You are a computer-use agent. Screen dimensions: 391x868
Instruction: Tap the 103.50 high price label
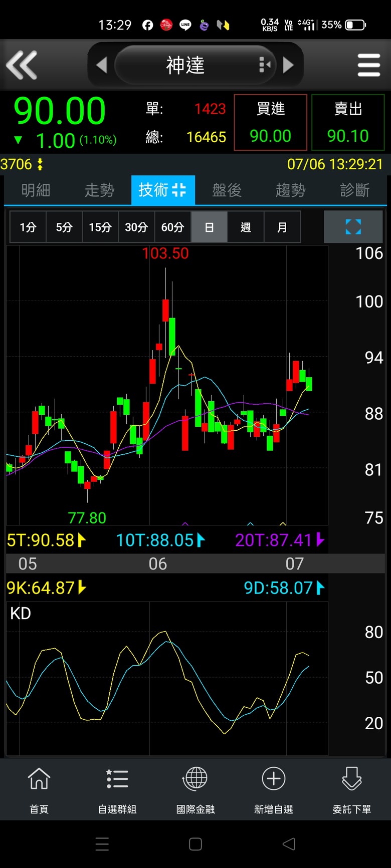click(x=165, y=253)
